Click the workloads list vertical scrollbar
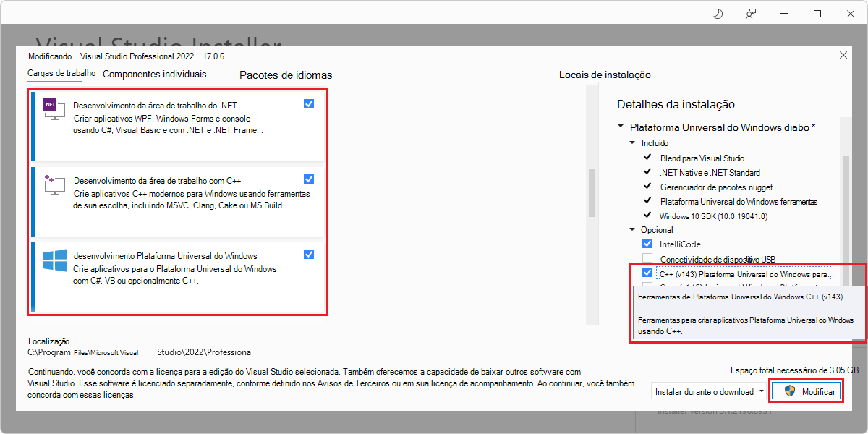This screenshot has width=868, height=434. point(591,192)
